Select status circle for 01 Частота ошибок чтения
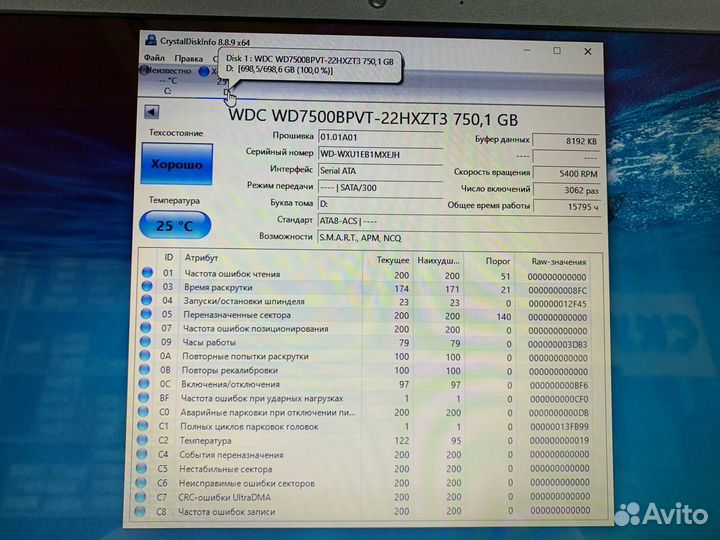 point(147,273)
